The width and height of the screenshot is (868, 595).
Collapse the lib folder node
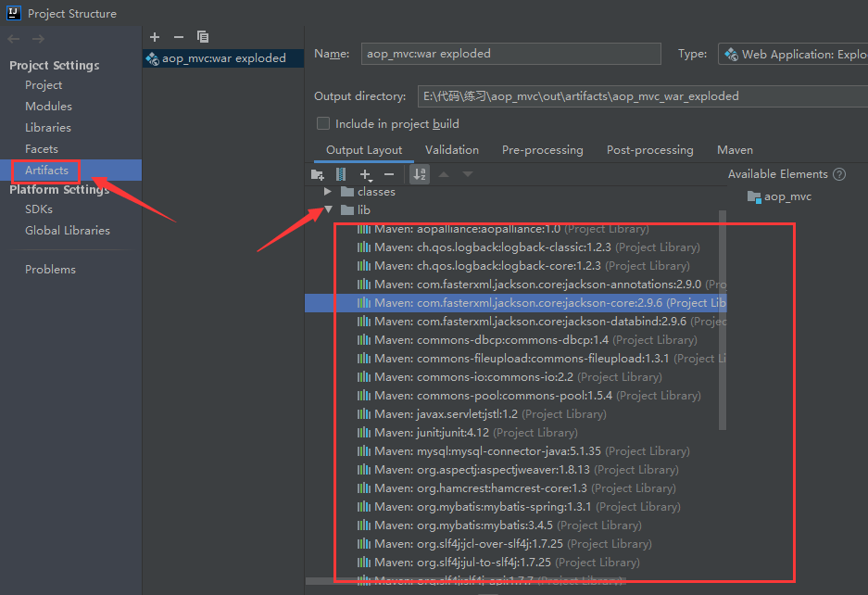click(329, 209)
